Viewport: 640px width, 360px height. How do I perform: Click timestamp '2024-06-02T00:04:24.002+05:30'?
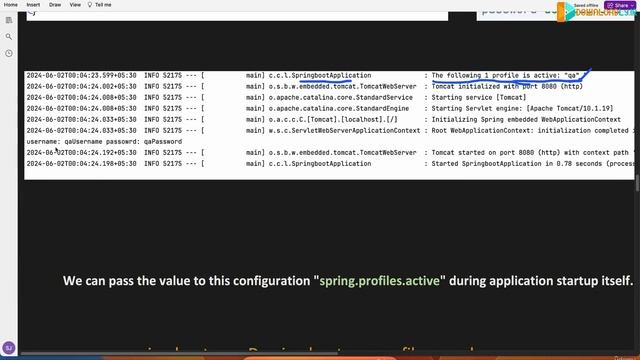pos(81,87)
